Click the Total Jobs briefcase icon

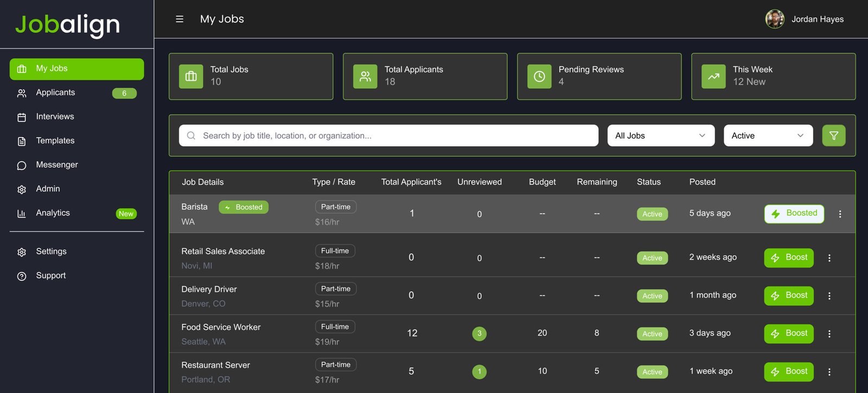pos(191,76)
